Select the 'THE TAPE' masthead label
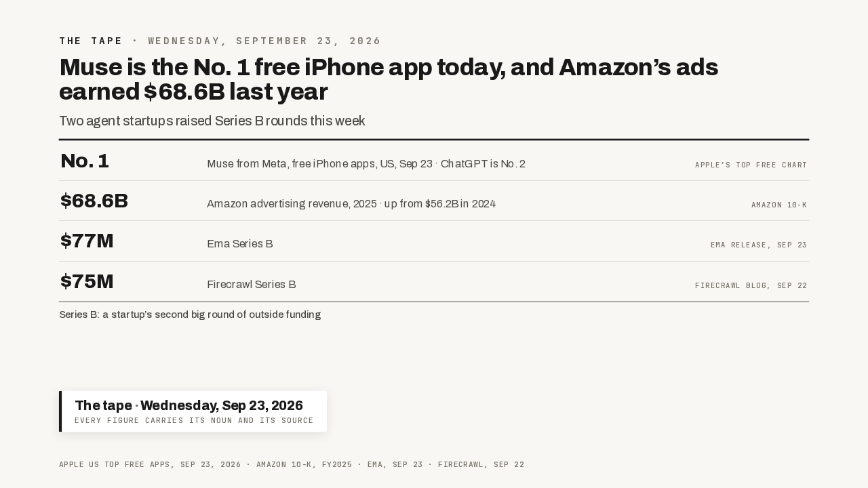Screen dimensions: 868x488 [91, 41]
